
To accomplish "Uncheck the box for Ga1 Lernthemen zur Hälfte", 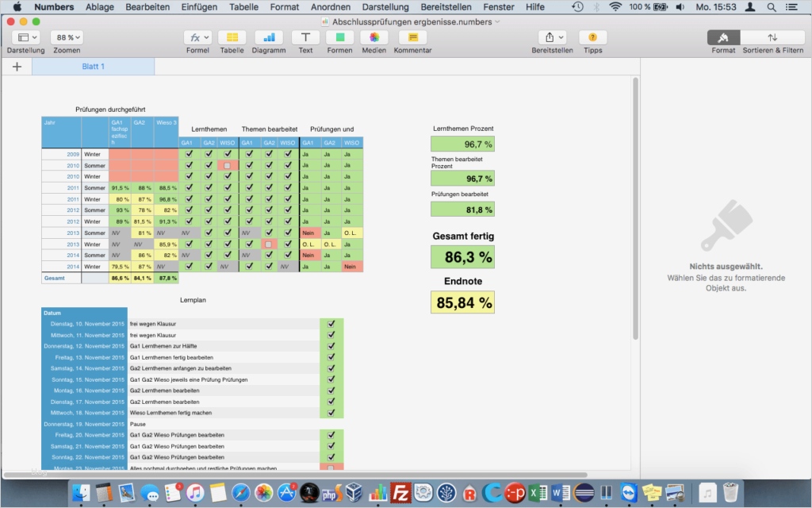I will click(x=331, y=346).
